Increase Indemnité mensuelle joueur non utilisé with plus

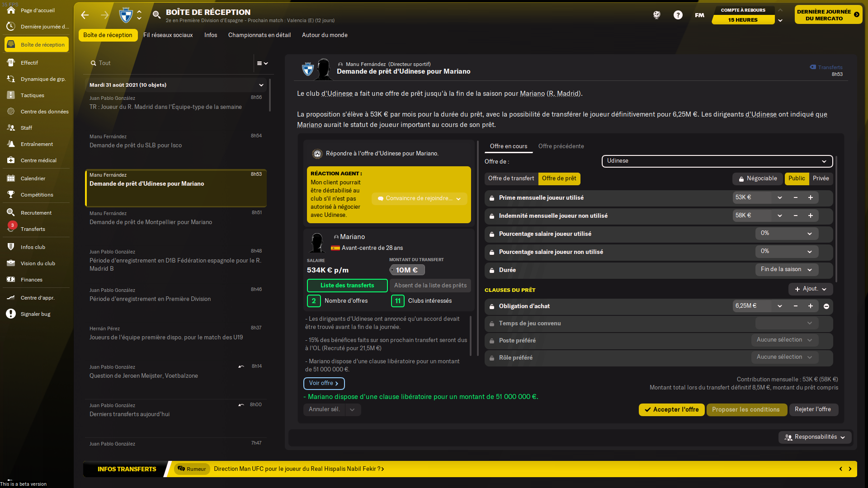(811, 216)
